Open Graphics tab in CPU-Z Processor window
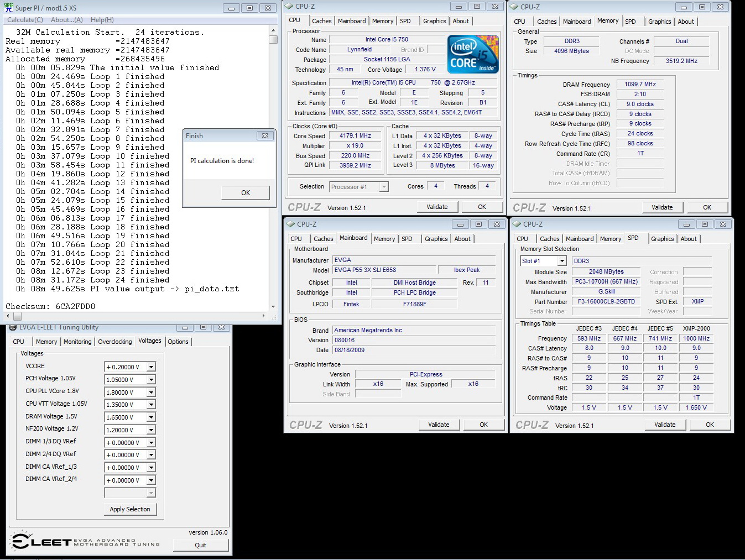This screenshot has width=745, height=560. [x=435, y=21]
